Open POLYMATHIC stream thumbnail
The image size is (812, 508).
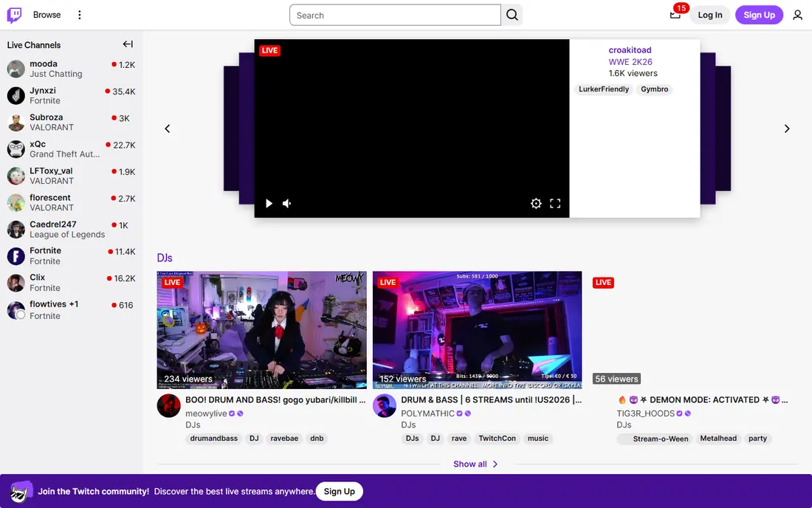477,330
